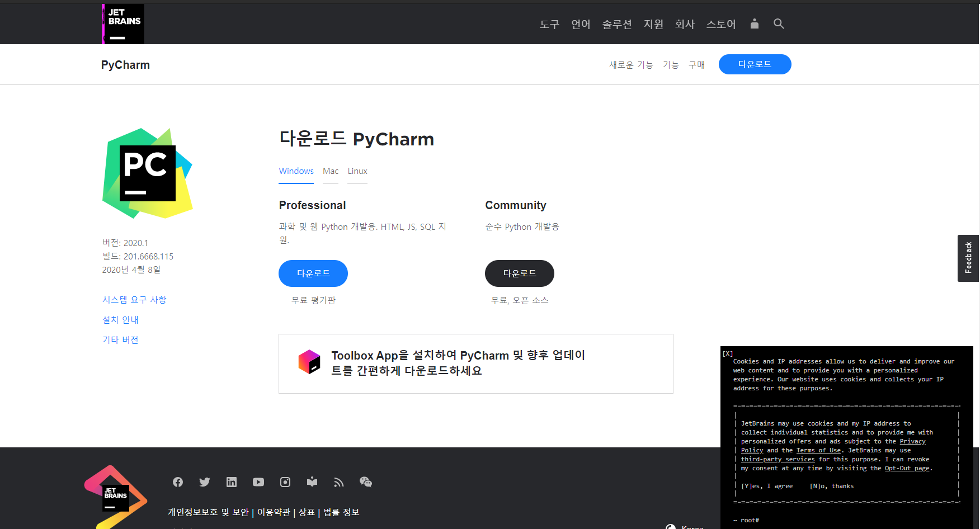Screen dimensions: 980x529
Task: Open Terms of Use link
Action: (818, 450)
